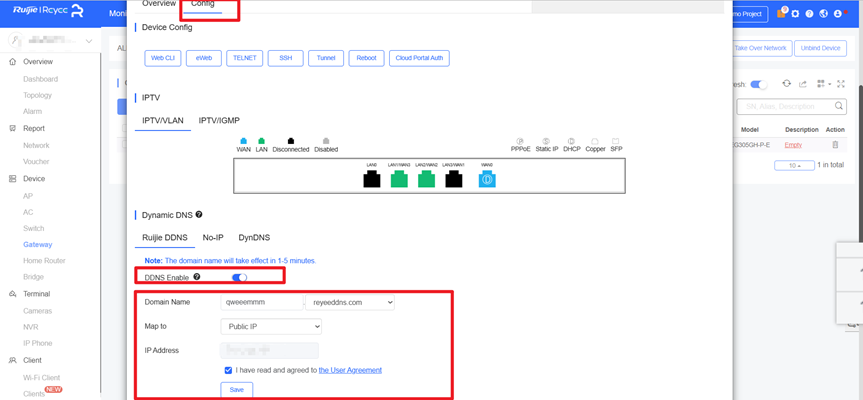
Task: Open the orange notifications icon in header
Action: [782, 13]
